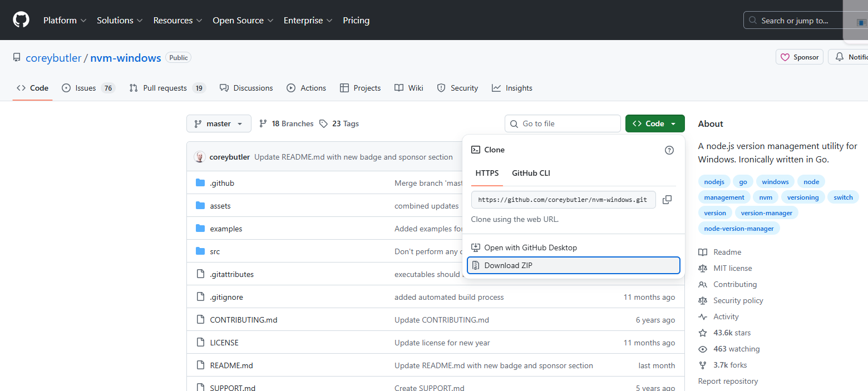
Task: Click the Notifications bell icon
Action: pos(839,57)
